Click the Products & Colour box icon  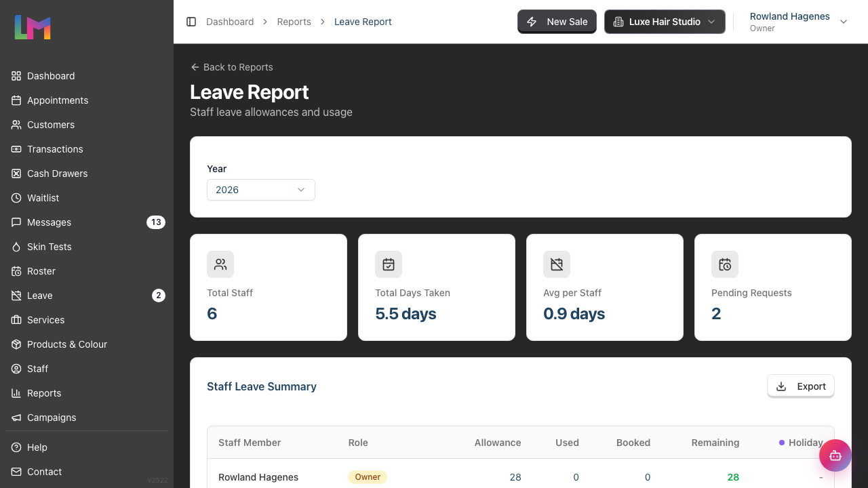[16, 344]
